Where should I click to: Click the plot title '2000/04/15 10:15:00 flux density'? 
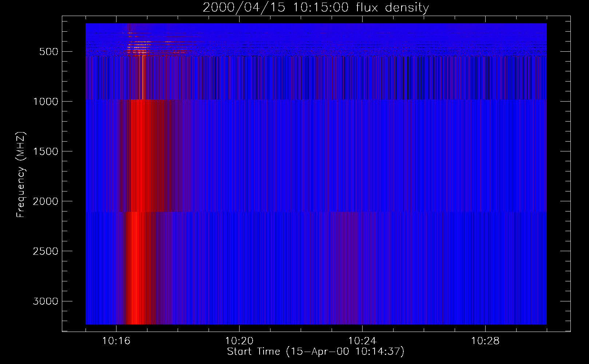click(x=316, y=8)
